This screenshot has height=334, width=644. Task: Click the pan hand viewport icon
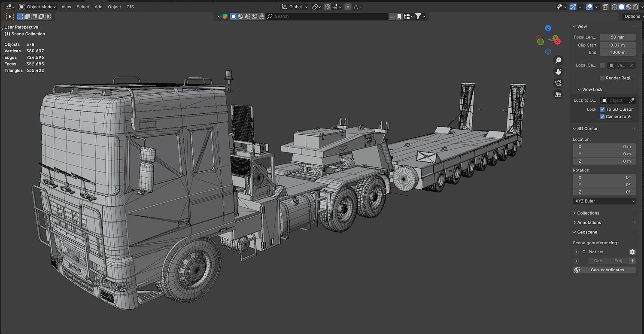[x=558, y=72]
